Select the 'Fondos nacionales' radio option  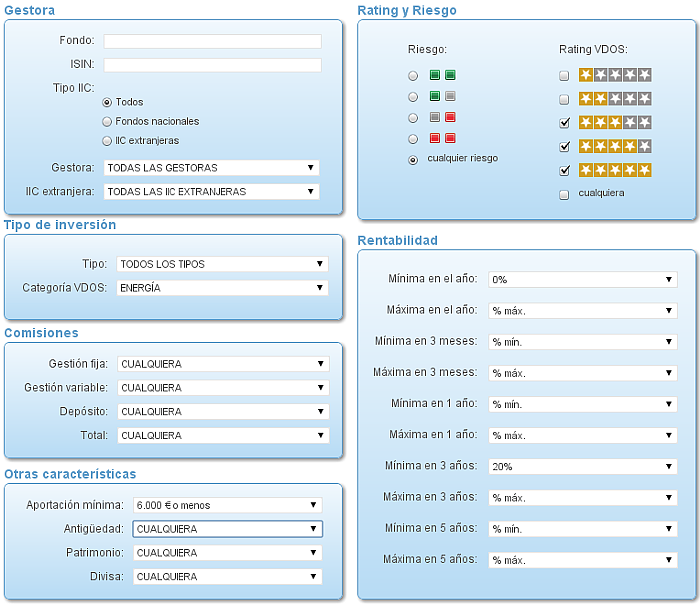point(107,121)
